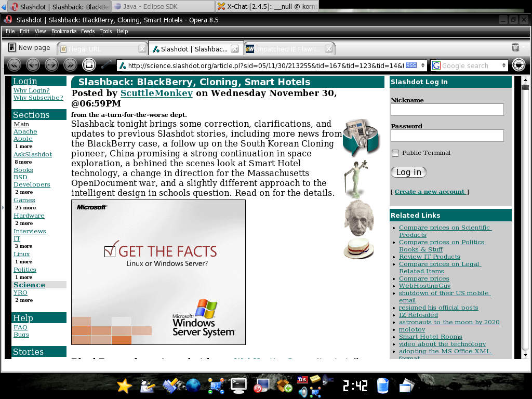Enable the Public Terminal checkbox
532x399 pixels.
coord(395,153)
